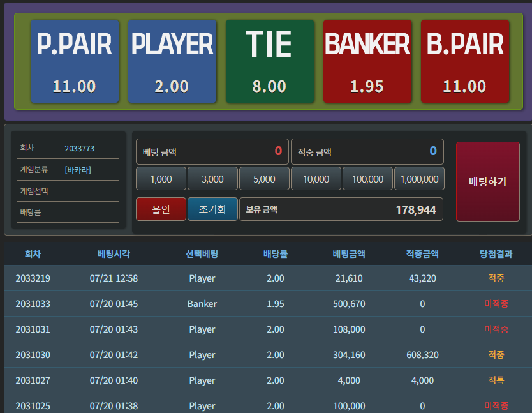Click the blue 초기화 reset button
This screenshot has width=532, height=413.
212,209
